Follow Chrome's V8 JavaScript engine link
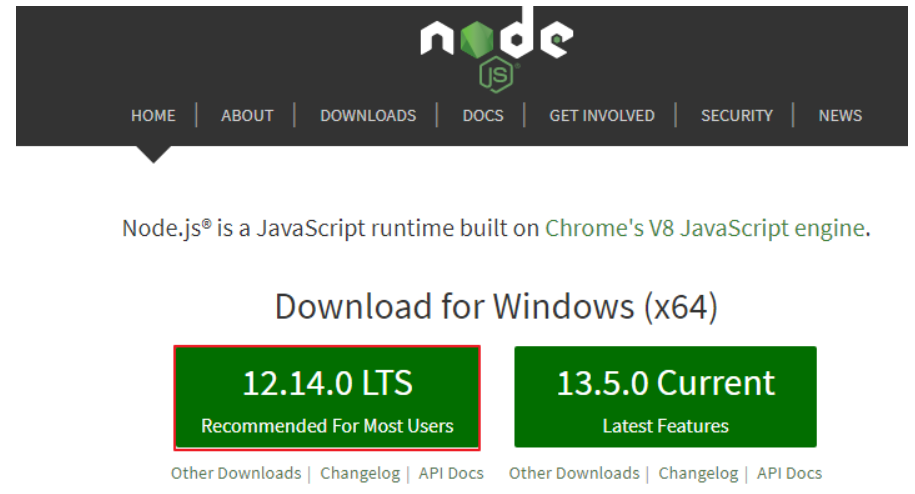This screenshot has height=494, width=915. coord(704,228)
